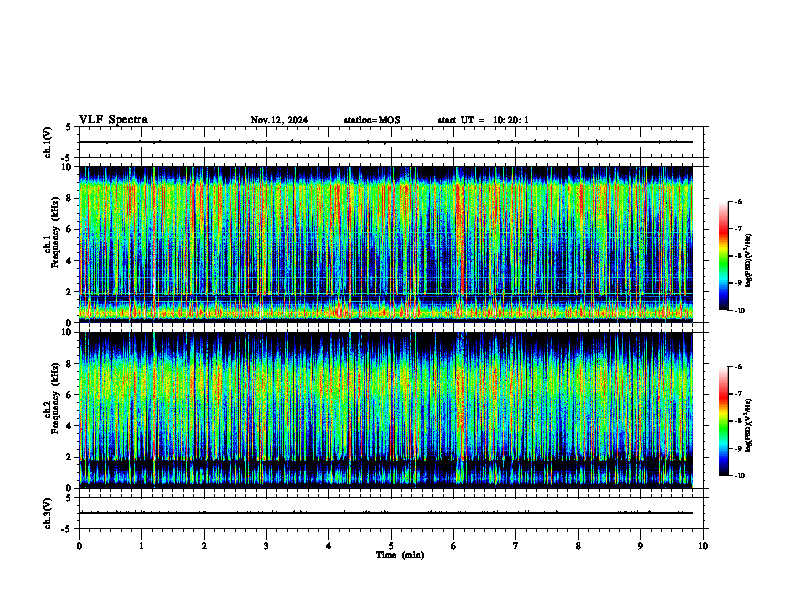Click the "-10" label on ch.1 color bar
Image resolution: width=792 pixels, height=612 pixels.
coord(739,311)
